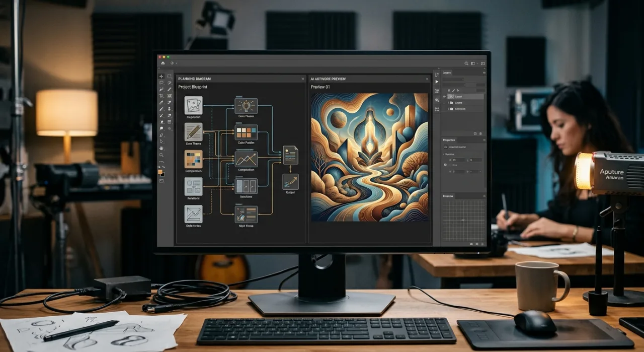Screen dimensions: 644x352
Task: Click the Color Palette node
Action: 246,132
